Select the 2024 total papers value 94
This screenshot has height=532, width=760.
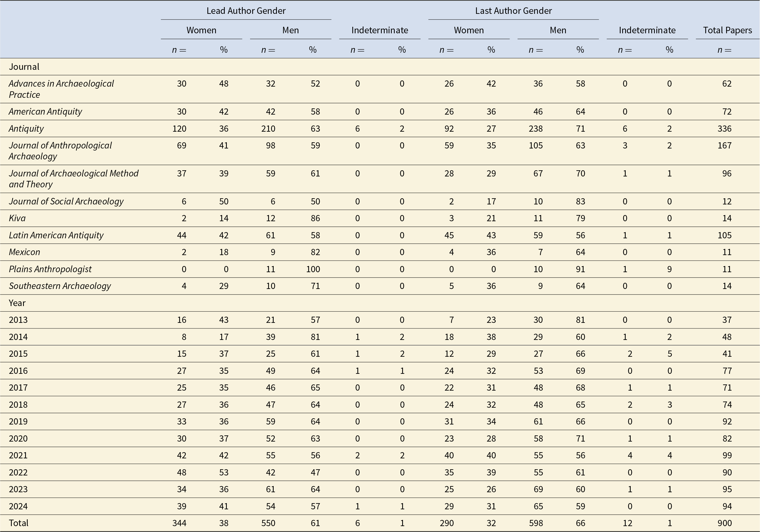[x=727, y=506]
